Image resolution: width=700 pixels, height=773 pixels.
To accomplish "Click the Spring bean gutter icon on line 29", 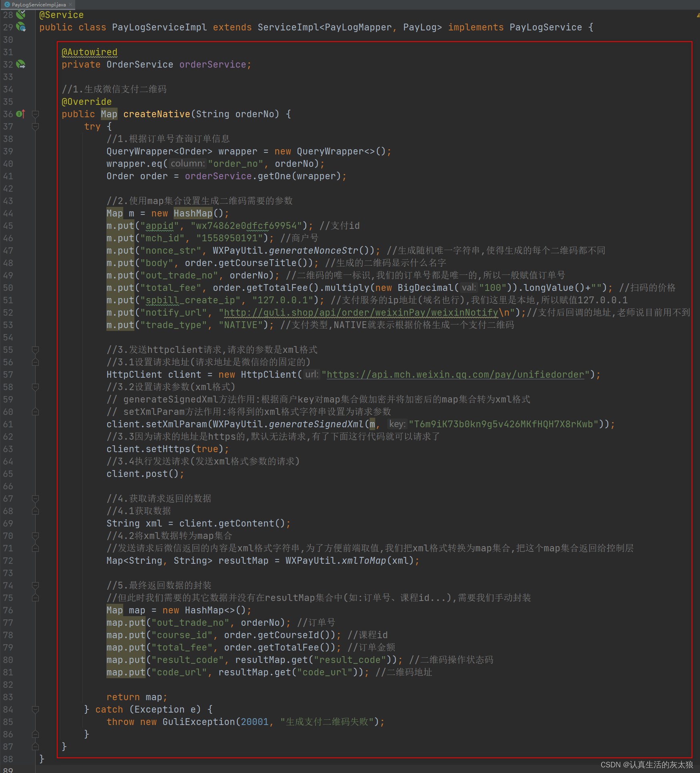I will [x=21, y=27].
